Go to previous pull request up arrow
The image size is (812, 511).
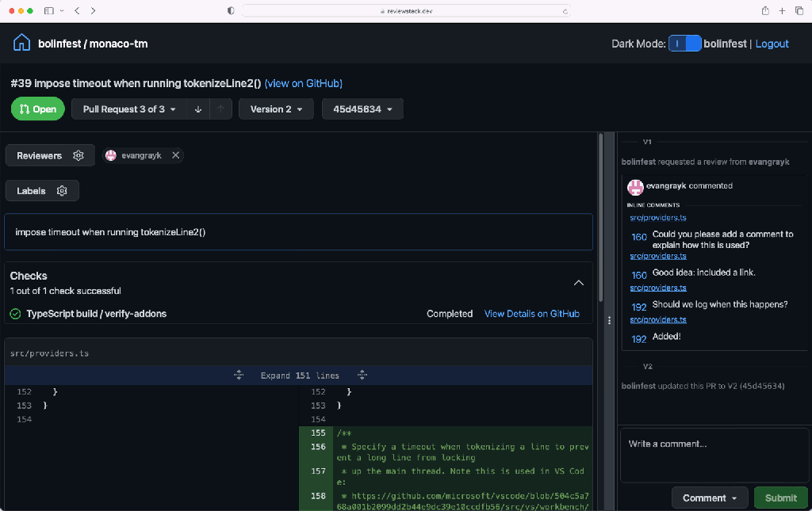(220, 109)
